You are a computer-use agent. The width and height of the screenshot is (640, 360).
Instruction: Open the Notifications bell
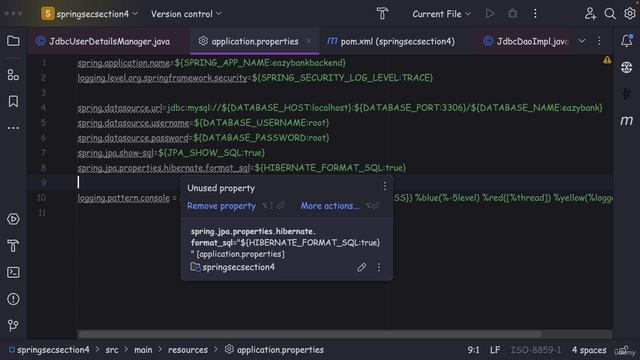pyautogui.click(x=627, y=40)
